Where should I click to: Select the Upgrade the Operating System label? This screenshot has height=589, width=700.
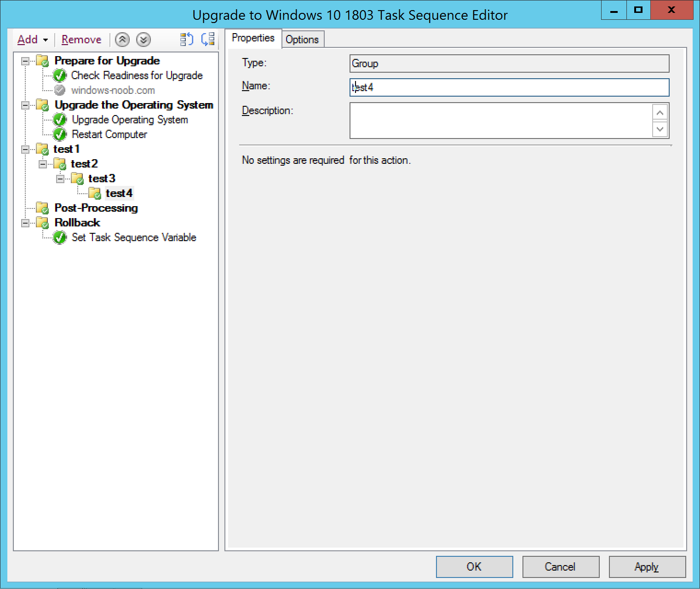click(x=134, y=105)
